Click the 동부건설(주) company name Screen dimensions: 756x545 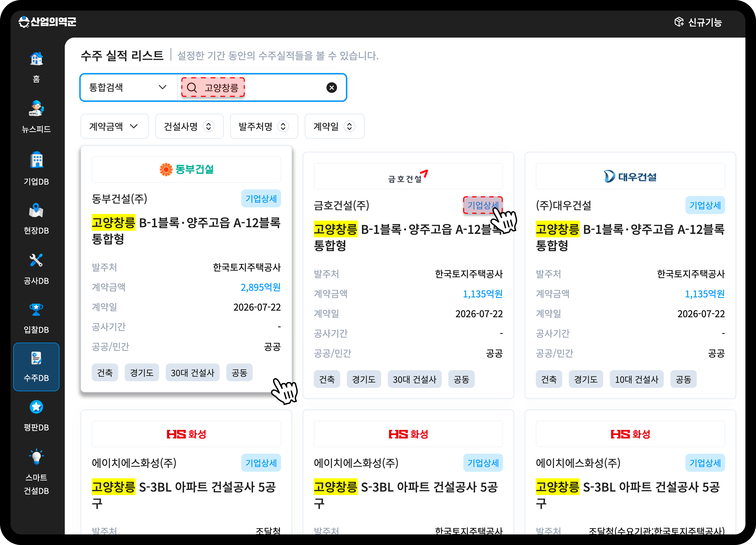(x=119, y=199)
